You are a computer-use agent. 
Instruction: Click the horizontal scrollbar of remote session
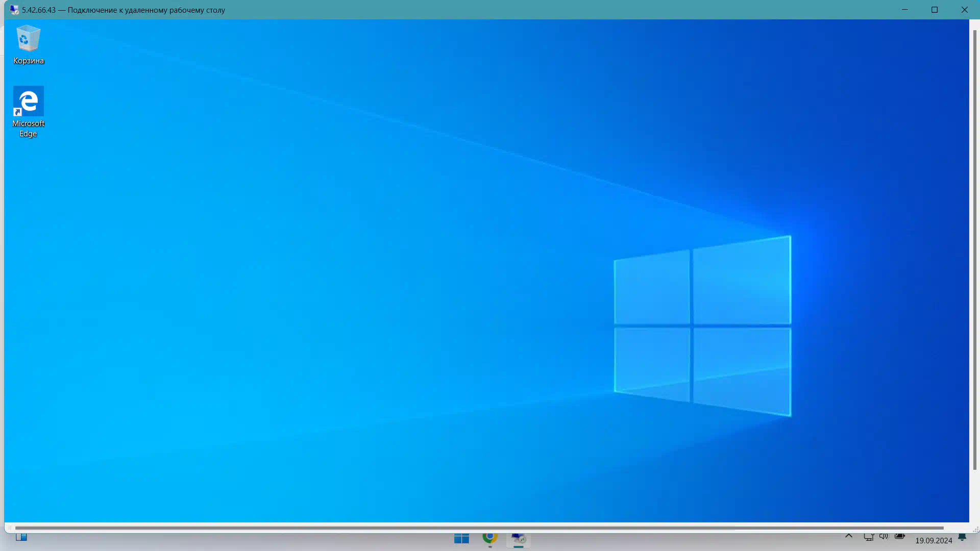click(479, 528)
